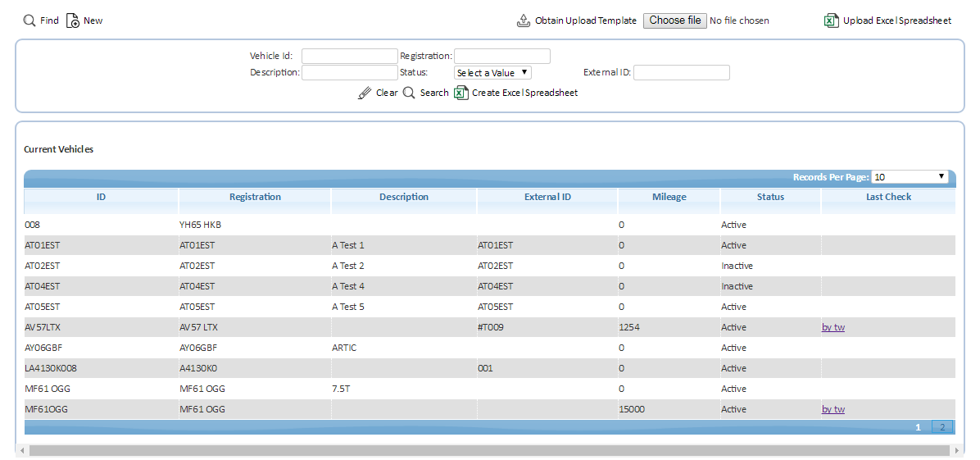The height and width of the screenshot is (460, 980).
Task: Open the Status Select a Value dropdown
Action: pos(493,73)
